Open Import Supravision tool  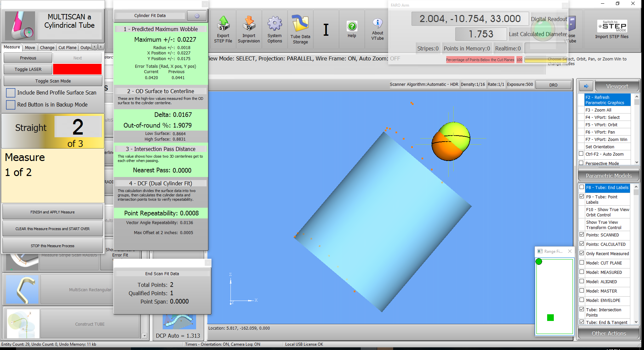click(249, 29)
